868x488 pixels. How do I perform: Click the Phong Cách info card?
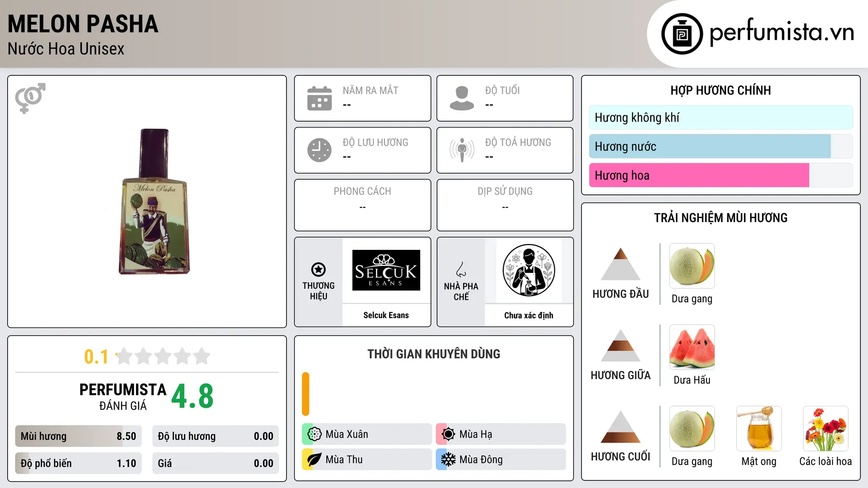(x=363, y=205)
